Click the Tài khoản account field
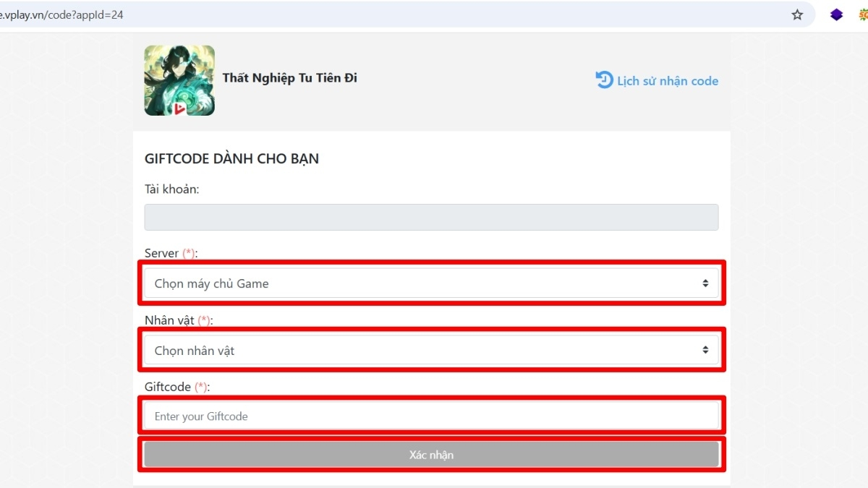This screenshot has height=488, width=868. pyautogui.click(x=431, y=217)
